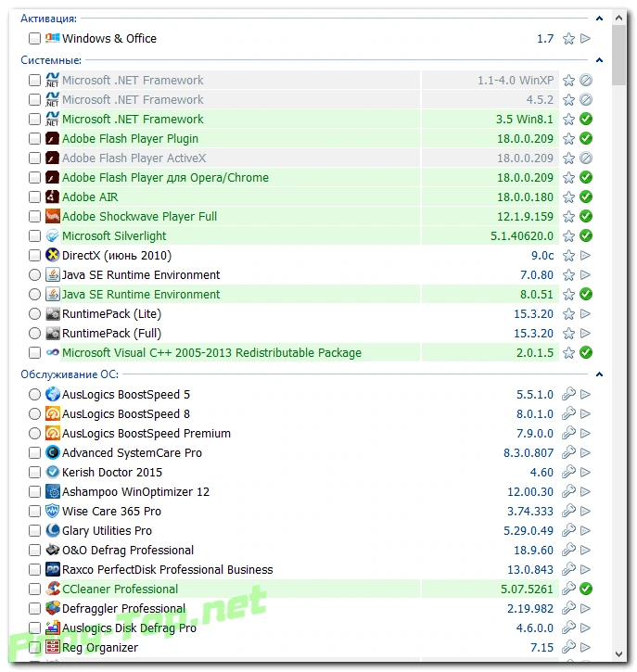The image size is (637, 672).
Task: Select the DirectX (июнь 2010) checkbox
Action: click(34, 256)
